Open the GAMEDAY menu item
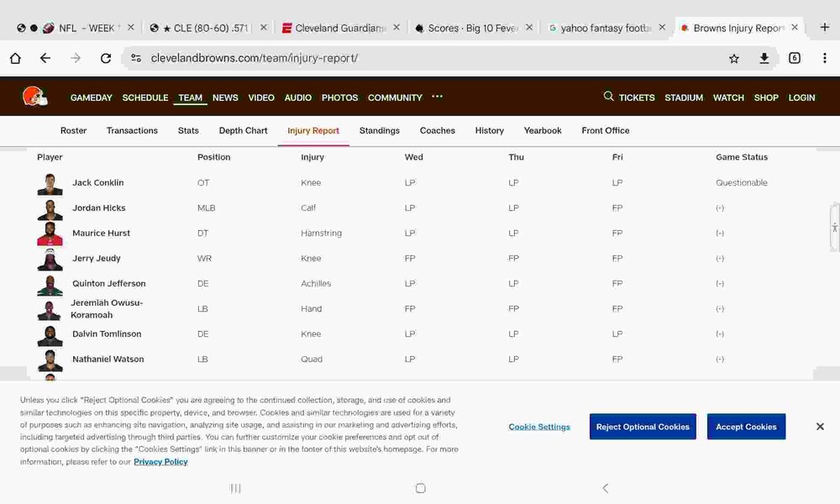The height and width of the screenshot is (504, 840). pos(91,97)
